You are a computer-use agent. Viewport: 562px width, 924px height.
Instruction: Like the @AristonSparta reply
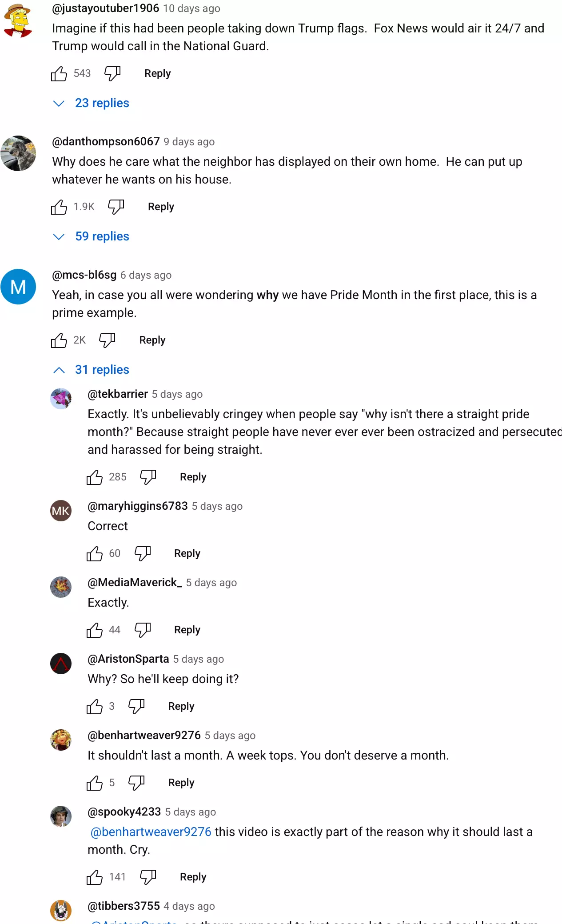point(95,707)
